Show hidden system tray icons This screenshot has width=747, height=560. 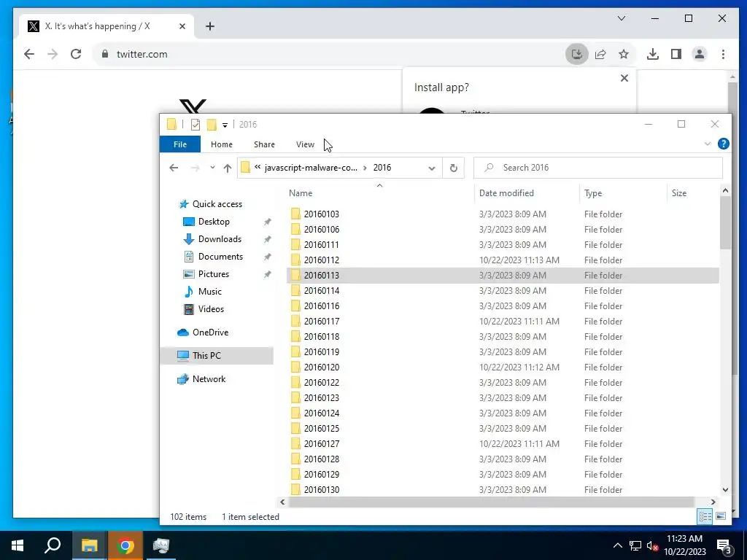point(617,545)
